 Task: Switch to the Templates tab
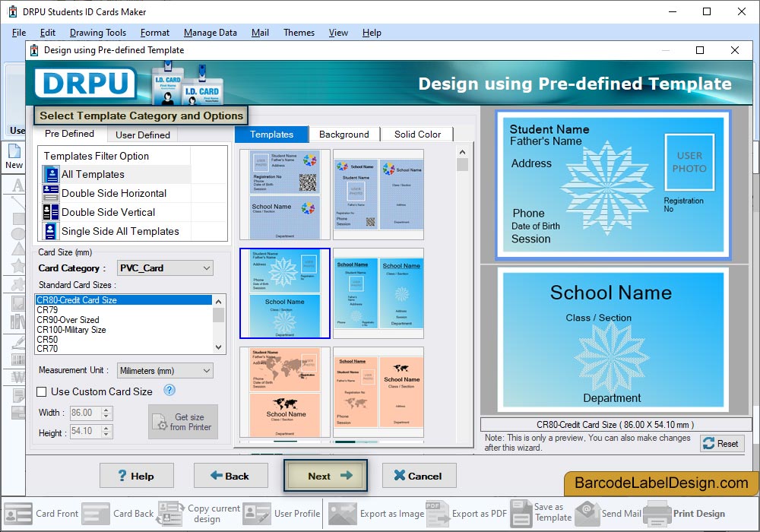click(271, 135)
